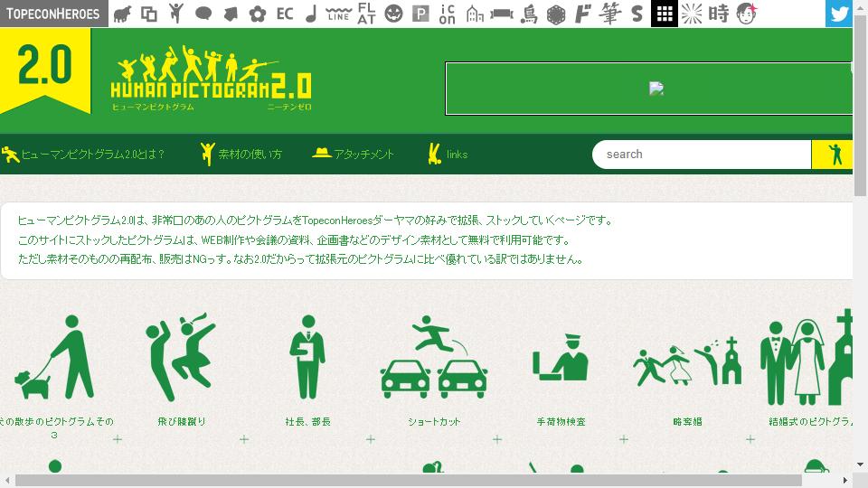Click the horizontal scrollbar thumb
The width and height of the screenshot is (868, 488).
click(409, 480)
